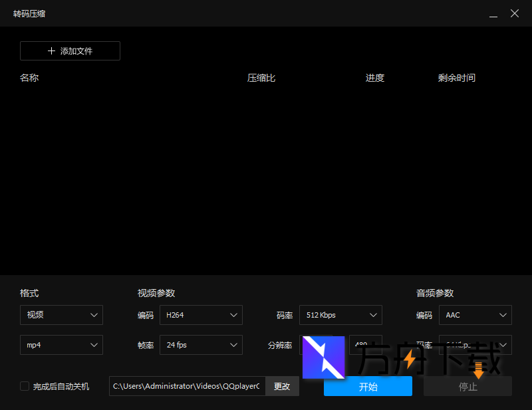The height and width of the screenshot is (410, 532).
Task: Click the dropdown arrow beside H264 encoding
Action: point(233,315)
